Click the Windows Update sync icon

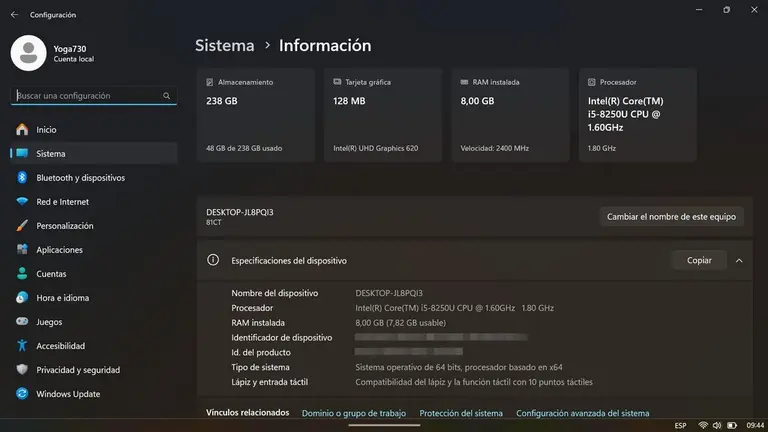click(22, 393)
